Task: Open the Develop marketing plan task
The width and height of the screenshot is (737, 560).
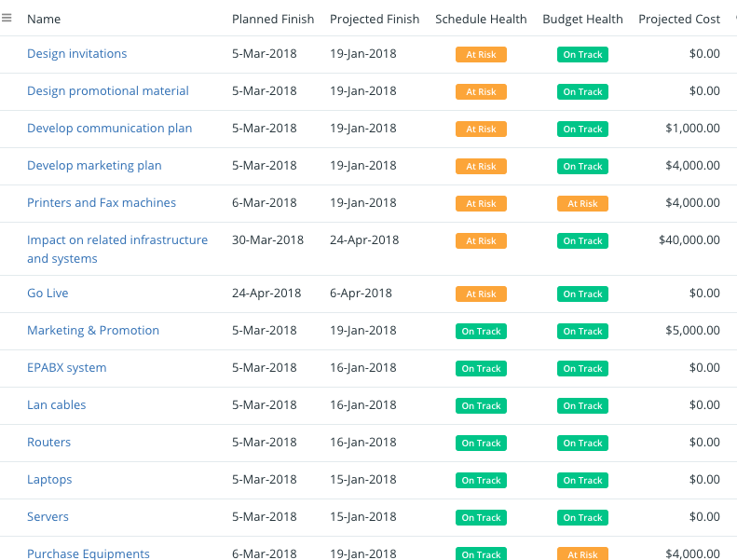Action: [94, 166]
